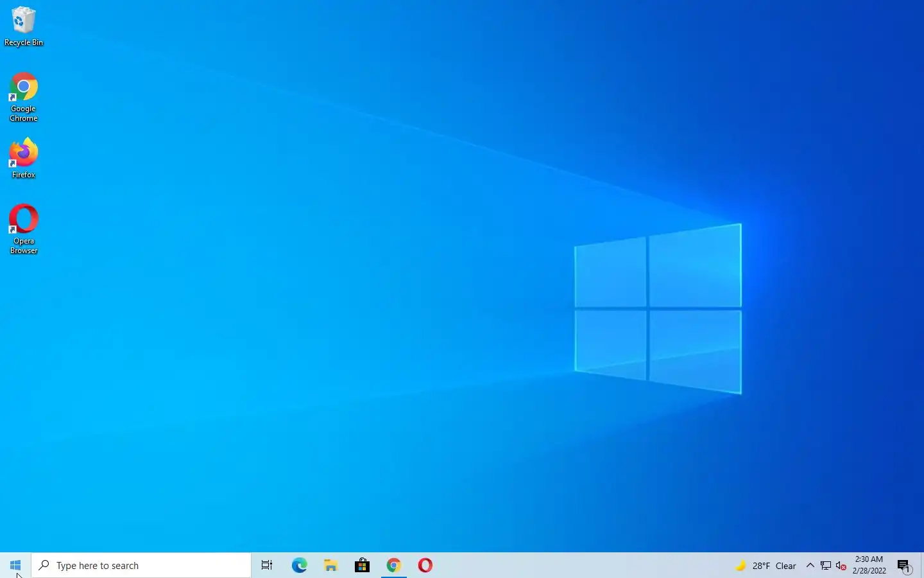The image size is (924, 578).
Task: Open the clock and calendar flyout
Action: coord(869,565)
